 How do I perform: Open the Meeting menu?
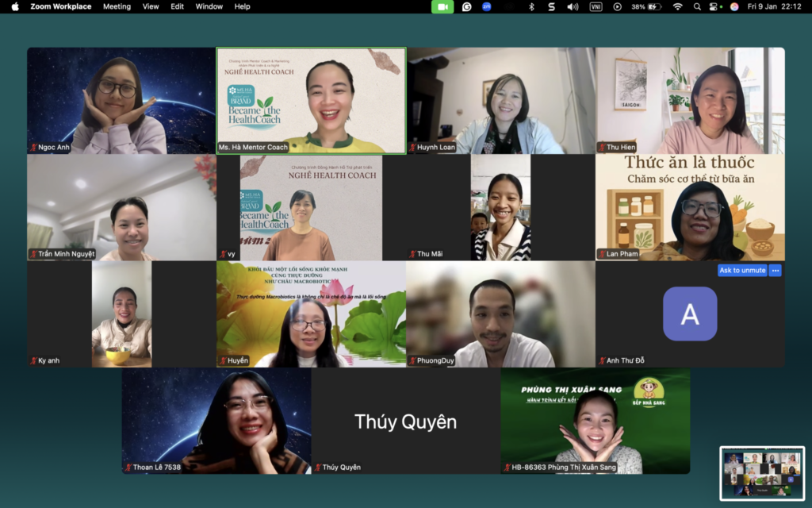117,6
